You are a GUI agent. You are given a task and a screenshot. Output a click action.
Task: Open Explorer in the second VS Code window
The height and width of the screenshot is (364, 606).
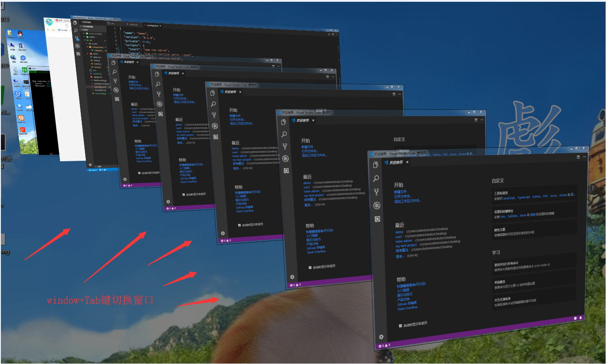(283, 122)
